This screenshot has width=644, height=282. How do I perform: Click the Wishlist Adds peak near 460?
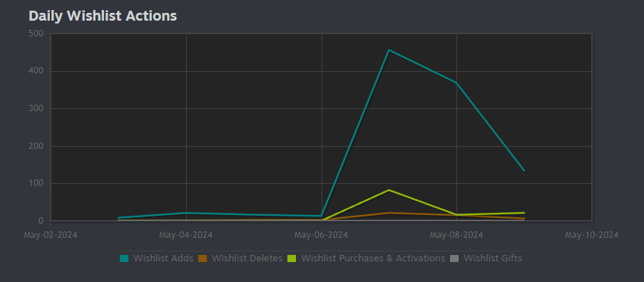tap(389, 50)
